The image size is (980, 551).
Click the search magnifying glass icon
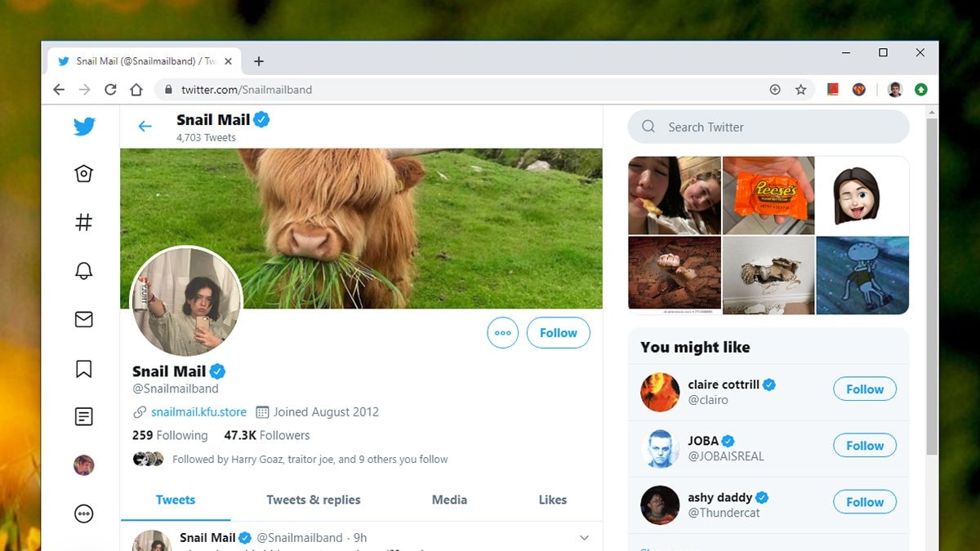[648, 127]
